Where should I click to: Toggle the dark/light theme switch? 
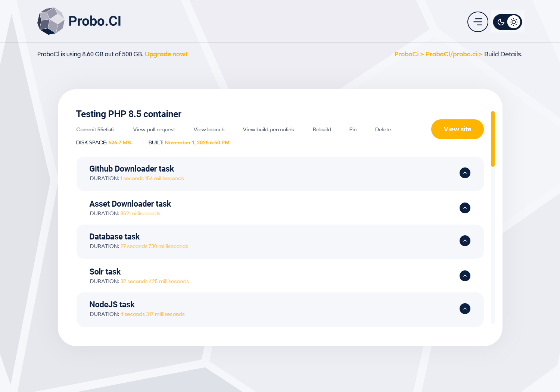507,22
